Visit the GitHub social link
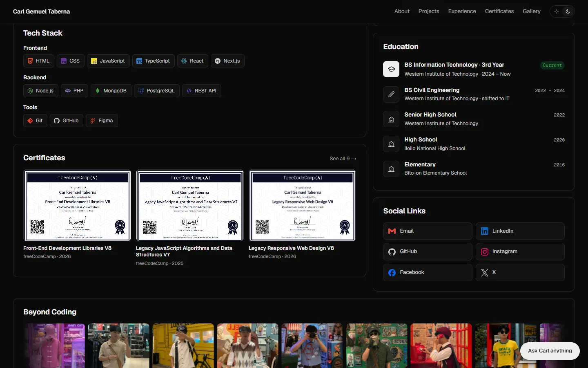The height and width of the screenshot is (368, 588). 428,252
